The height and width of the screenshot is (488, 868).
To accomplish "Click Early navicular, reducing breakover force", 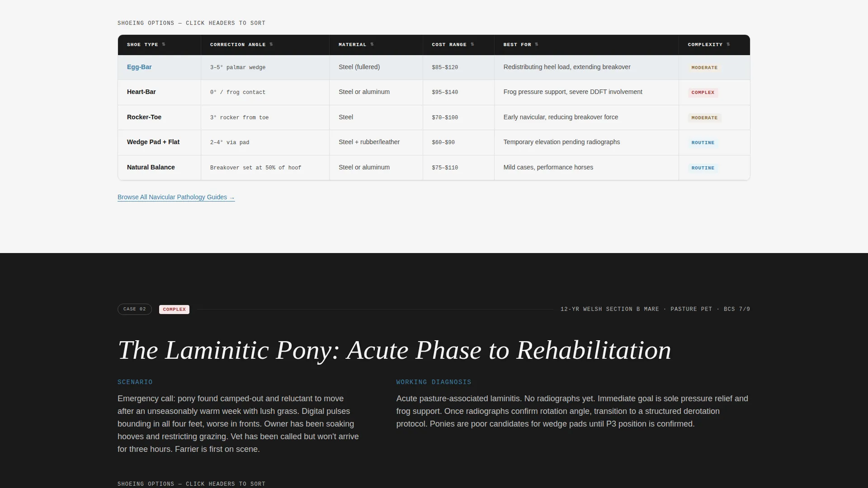I will click(x=561, y=117).
